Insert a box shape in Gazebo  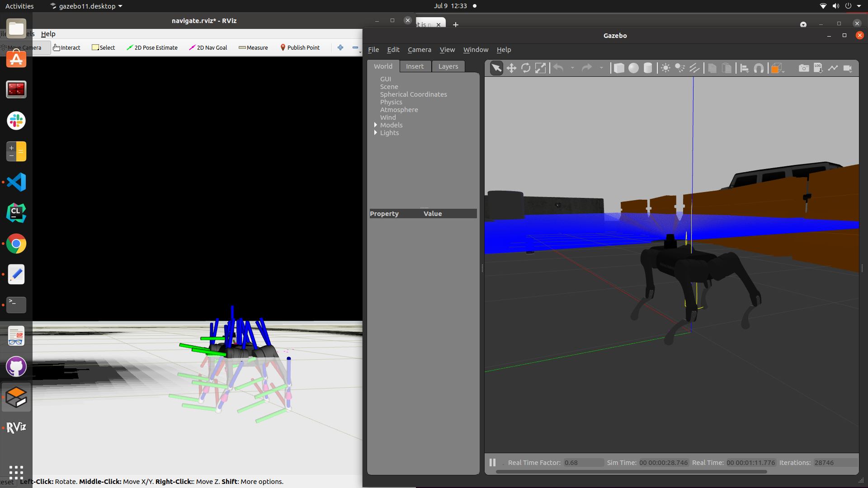tap(619, 68)
